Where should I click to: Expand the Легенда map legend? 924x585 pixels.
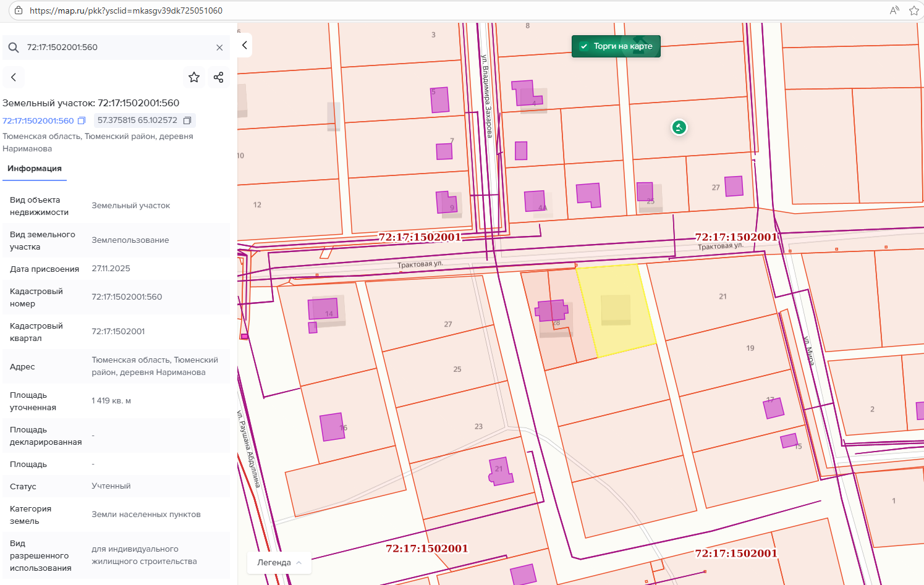click(279, 563)
